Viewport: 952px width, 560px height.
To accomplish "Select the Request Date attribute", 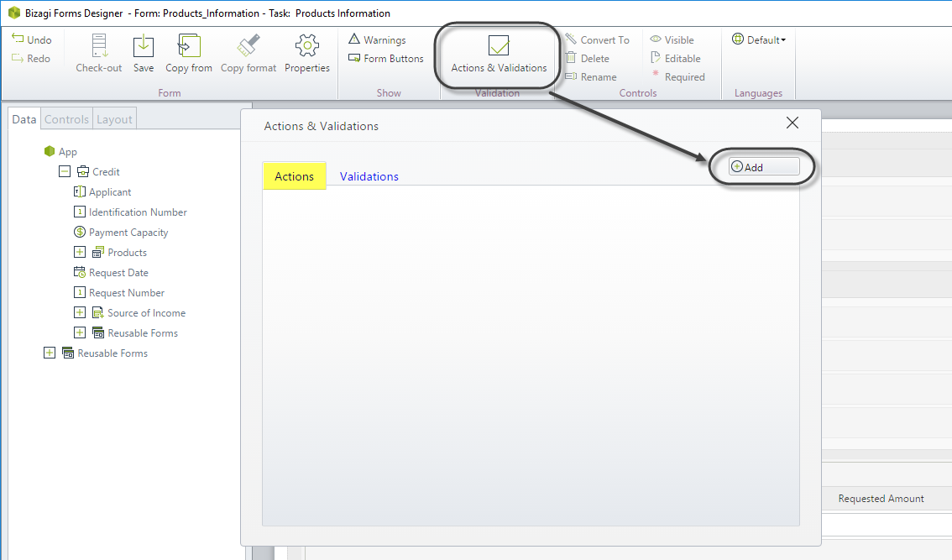I will point(118,273).
